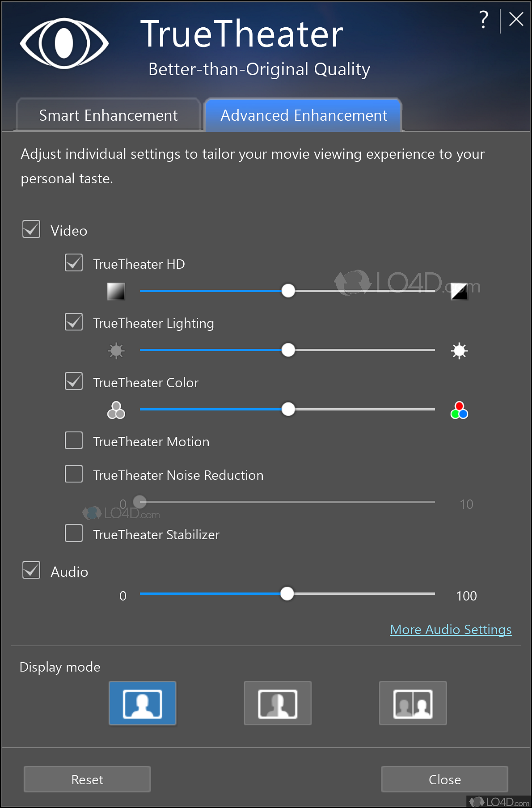The width and height of the screenshot is (532, 808).
Task: Select the side-by-side compare display mode
Action: click(x=413, y=703)
